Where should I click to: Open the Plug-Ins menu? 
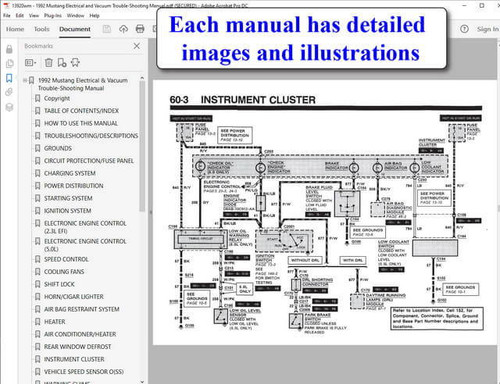pos(53,15)
